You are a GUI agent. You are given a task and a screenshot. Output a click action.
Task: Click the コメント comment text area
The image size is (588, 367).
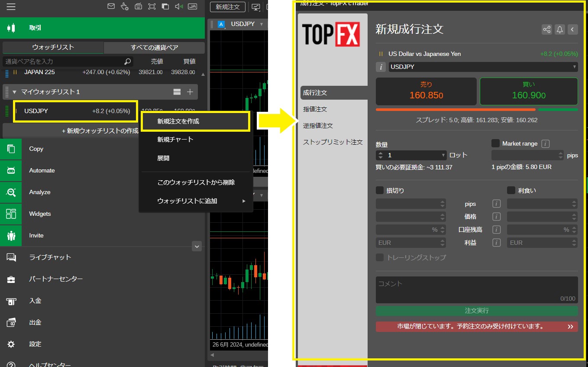pyautogui.click(x=477, y=290)
